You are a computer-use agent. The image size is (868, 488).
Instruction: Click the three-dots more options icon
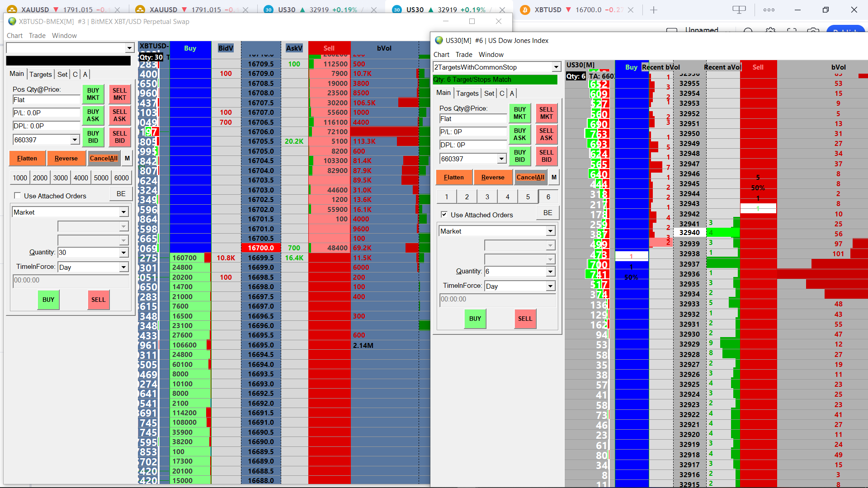point(769,10)
